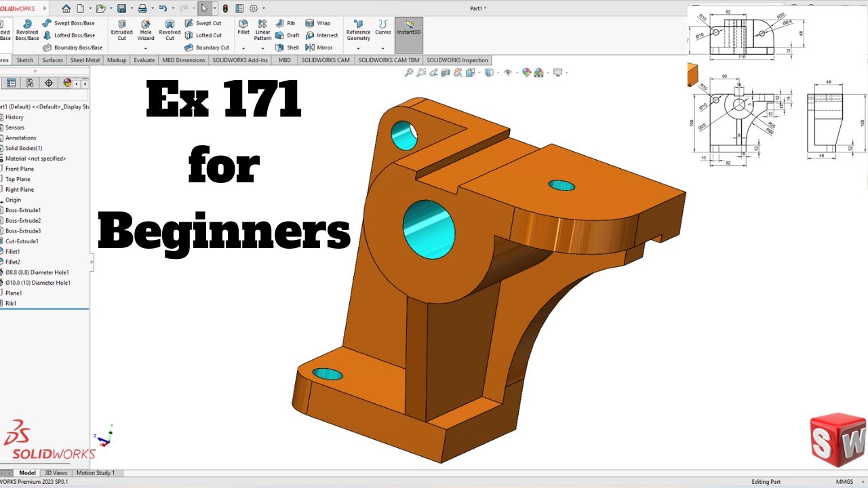The width and height of the screenshot is (868, 488).
Task: Undo the last action with the Undo icon
Action: point(162,9)
